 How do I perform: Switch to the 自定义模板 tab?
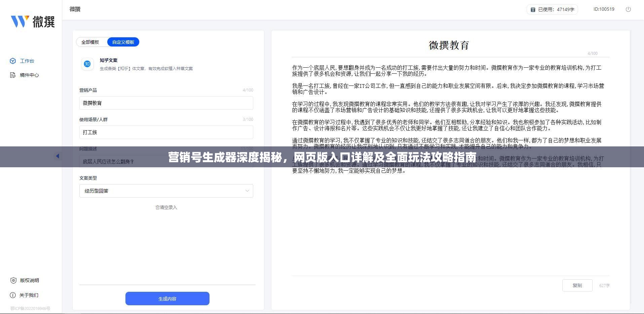coord(123,42)
